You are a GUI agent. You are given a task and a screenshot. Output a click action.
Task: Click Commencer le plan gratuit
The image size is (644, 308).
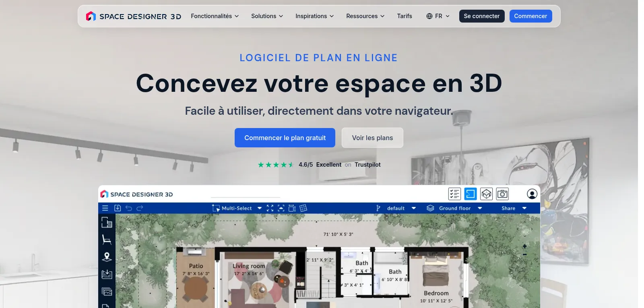285,138
